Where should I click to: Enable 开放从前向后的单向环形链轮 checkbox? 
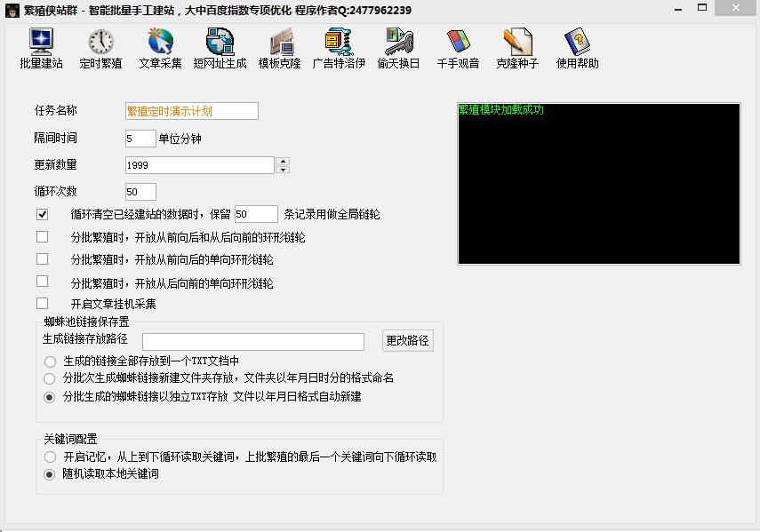click(x=42, y=259)
